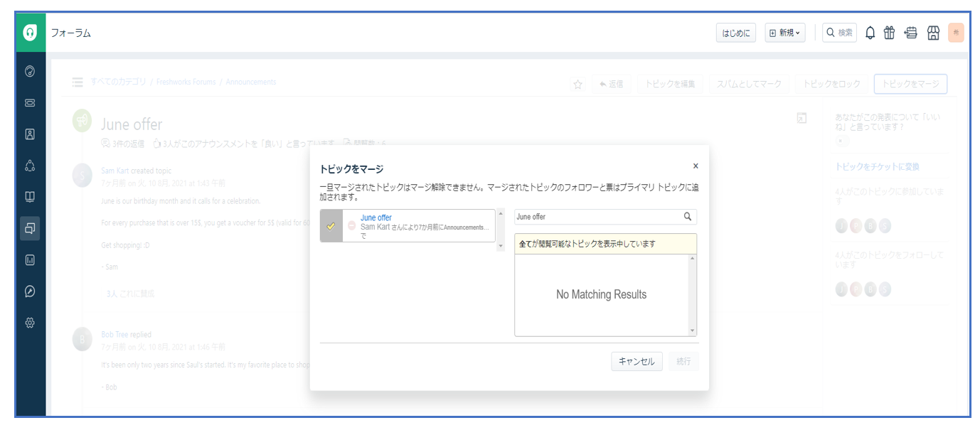Screen dimensions: 980x435
Task: Click the No Matching Results text
Action: 601,294
